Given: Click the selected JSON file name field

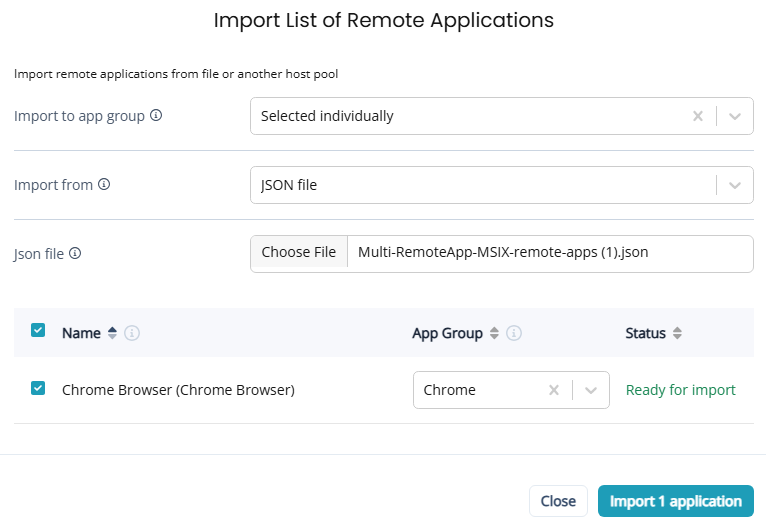Looking at the screenshot, I should [x=550, y=253].
